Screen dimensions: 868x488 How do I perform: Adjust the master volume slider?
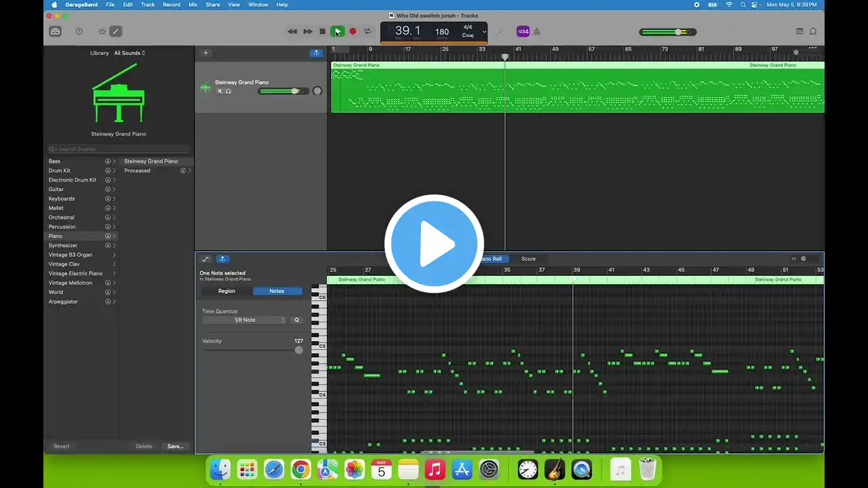[x=667, y=32]
